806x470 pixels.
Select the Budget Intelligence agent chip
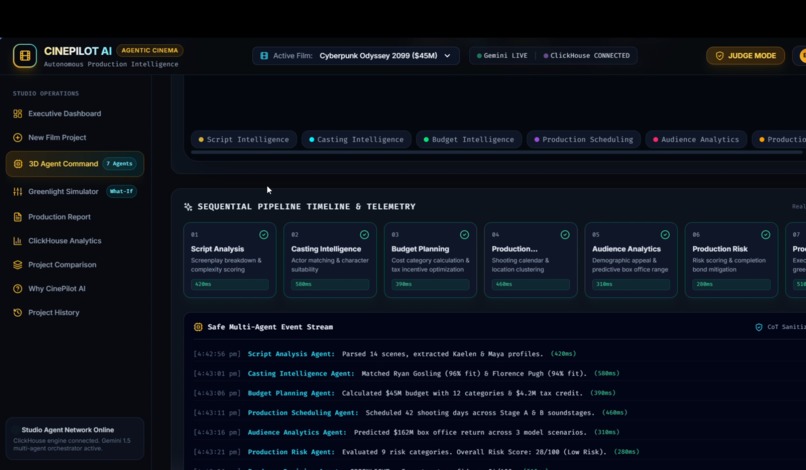(x=468, y=139)
